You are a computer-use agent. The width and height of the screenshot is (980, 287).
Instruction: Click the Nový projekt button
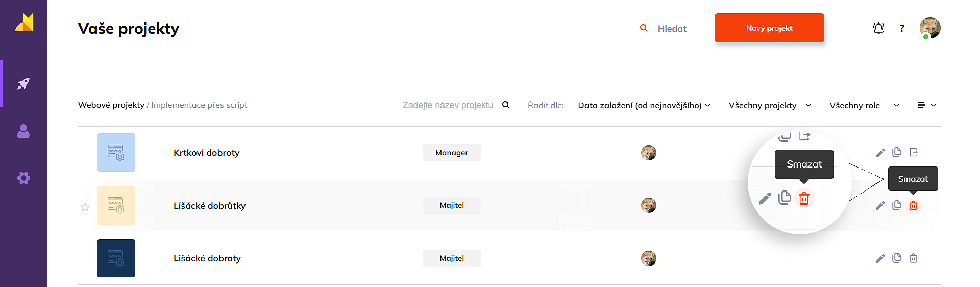point(769,28)
